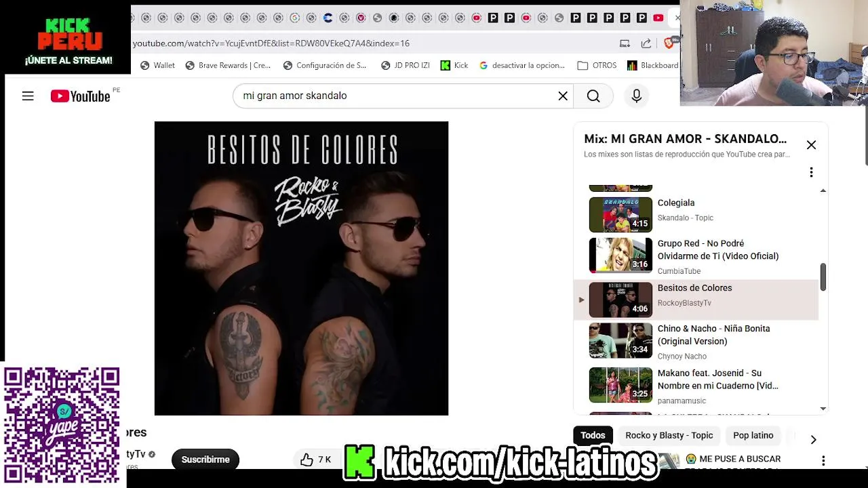Screen dimensions: 868x488
Task: Click the now-playing arrow beside Besitos de Colores
Action: (x=581, y=300)
